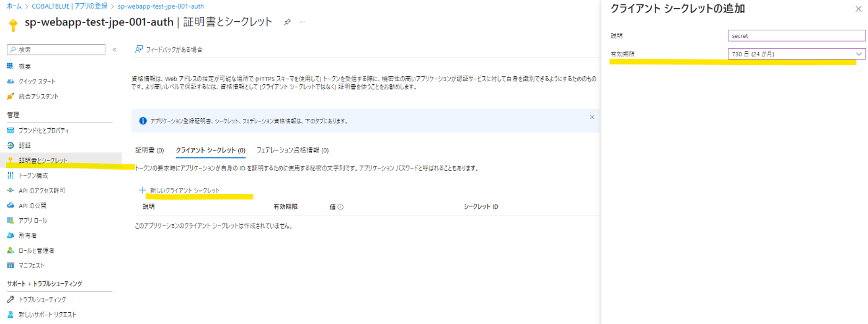Open sp-webapp-test-jpe-001-auth breadcrumb link

point(161,6)
